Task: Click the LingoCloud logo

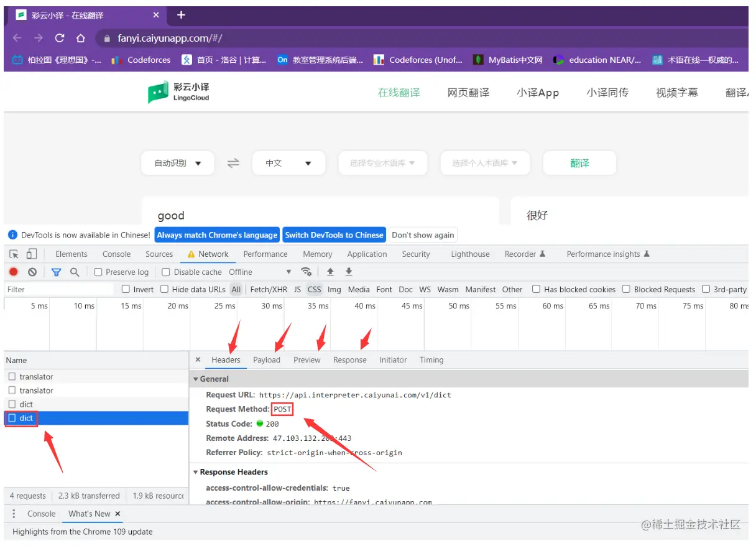Action: pyautogui.click(x=179, y=93)
